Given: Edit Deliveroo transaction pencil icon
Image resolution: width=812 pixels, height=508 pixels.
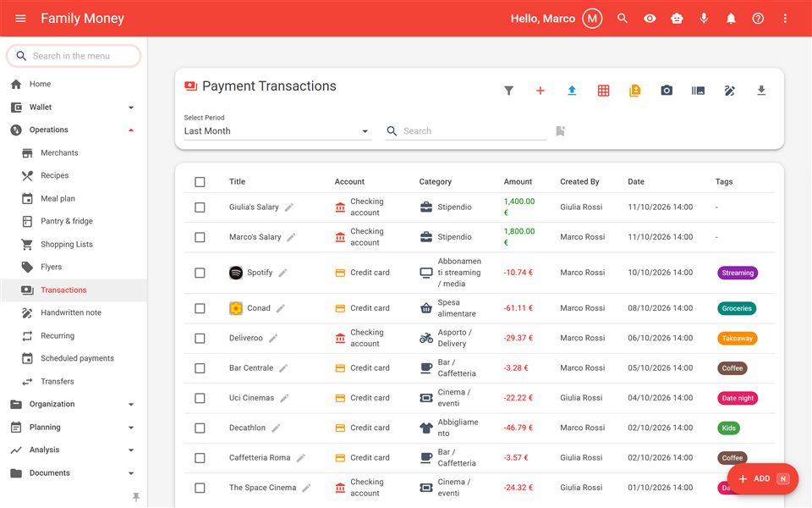Looking at the screenshot, I should click(x=273, y=339).
